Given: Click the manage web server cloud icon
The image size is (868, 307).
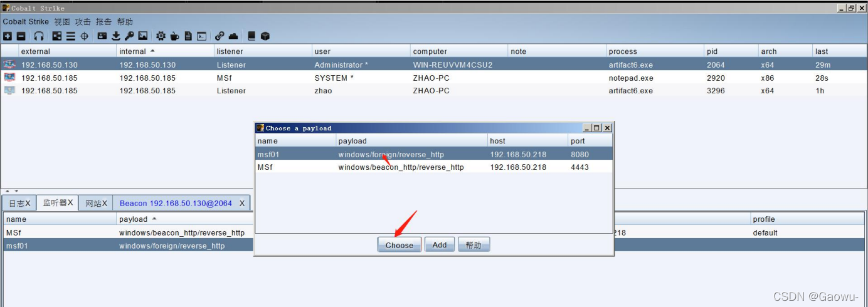Looking at the screenshot, I should tap(233, 36).
